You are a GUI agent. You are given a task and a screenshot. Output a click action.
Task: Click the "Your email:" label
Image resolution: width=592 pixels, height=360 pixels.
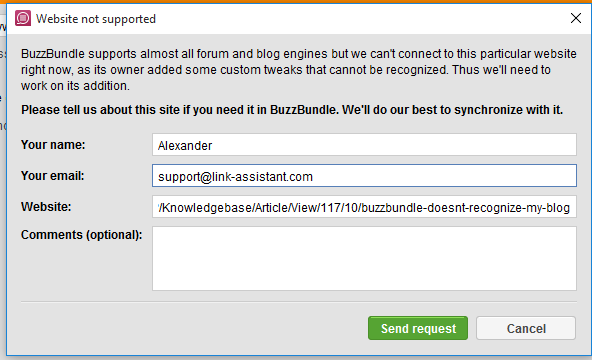click(52, 175)
